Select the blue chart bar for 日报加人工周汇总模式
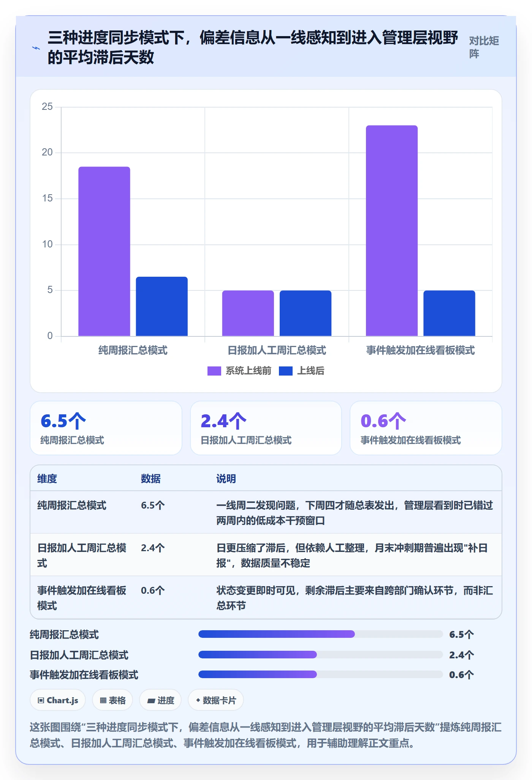Image resolution: width=532 pixels, height=780 pixels. pyautogui.click(x=306, y=313)
